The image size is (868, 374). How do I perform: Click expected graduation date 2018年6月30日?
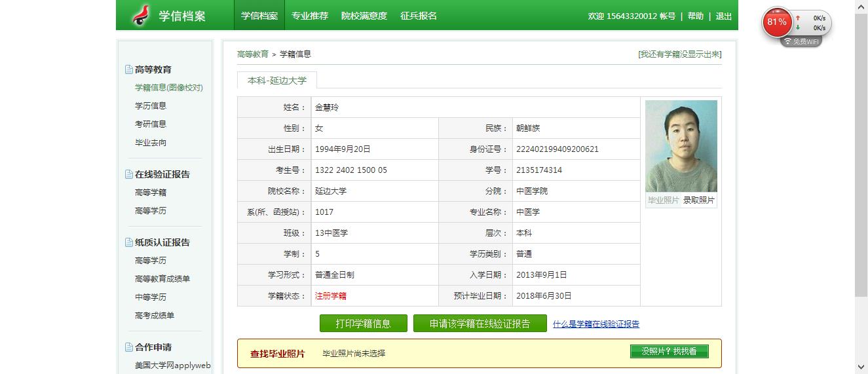544,296
